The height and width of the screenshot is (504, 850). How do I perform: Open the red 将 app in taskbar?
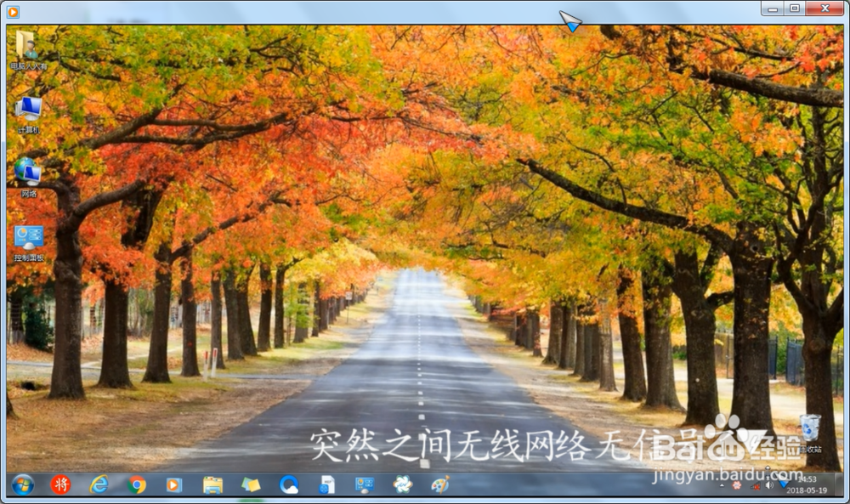point(60,484)
